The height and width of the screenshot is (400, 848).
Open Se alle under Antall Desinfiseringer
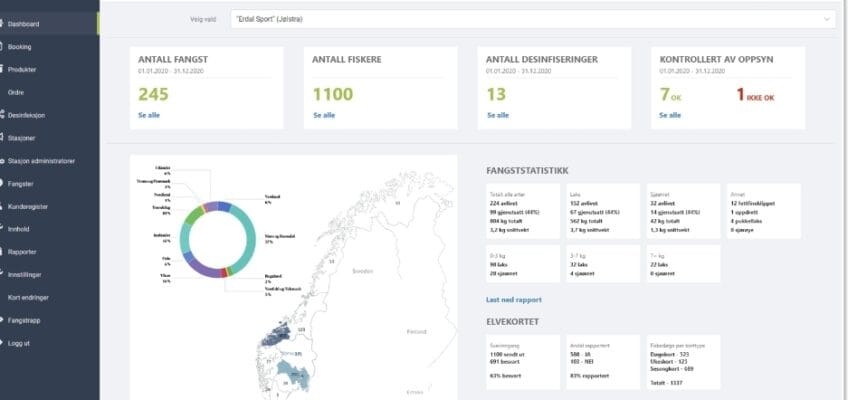pyautogui.click(x=497, y=115)
